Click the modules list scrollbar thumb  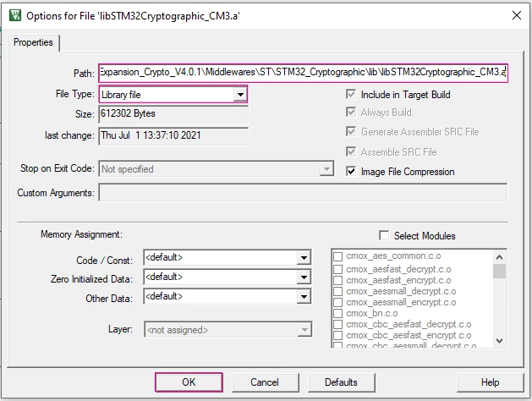(499, 271)
